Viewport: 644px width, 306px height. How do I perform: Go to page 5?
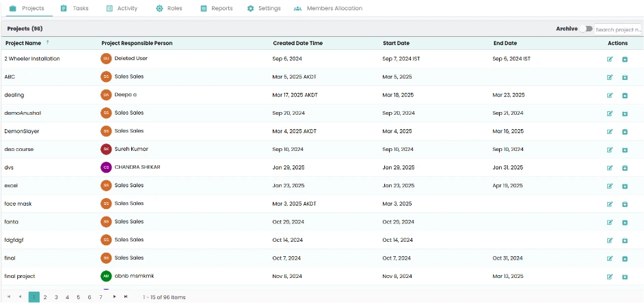coord(79,297)
